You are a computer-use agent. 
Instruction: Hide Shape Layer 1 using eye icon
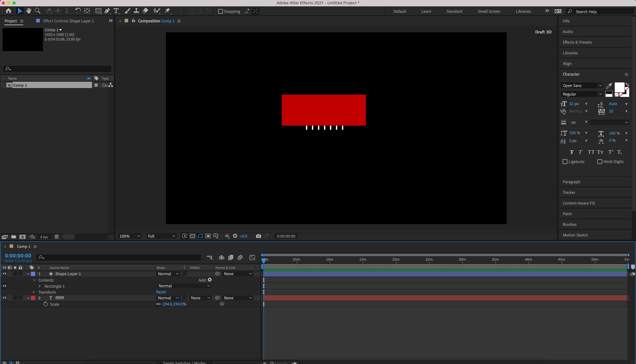coord(4,274)
